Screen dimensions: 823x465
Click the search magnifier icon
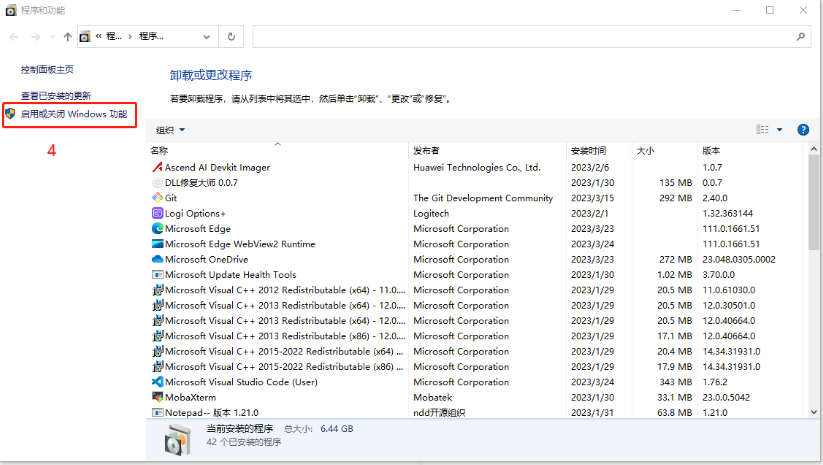[800, 36]
